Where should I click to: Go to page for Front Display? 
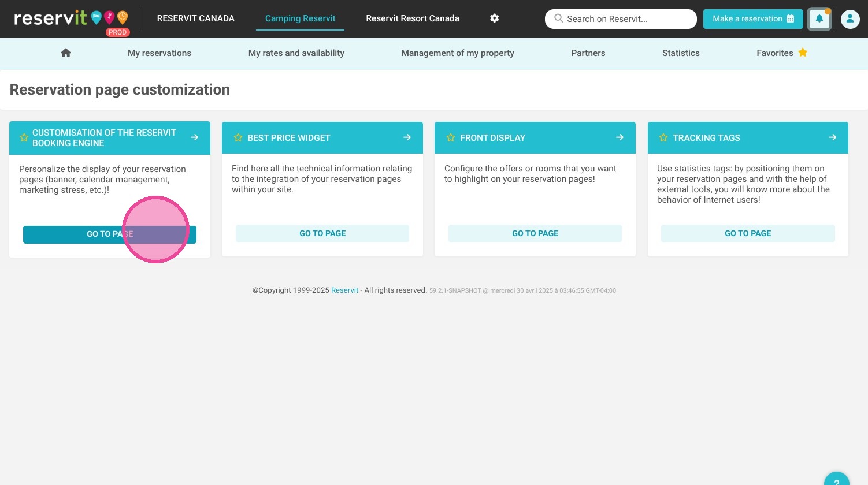pyautogui.click(x=535, y=233)
